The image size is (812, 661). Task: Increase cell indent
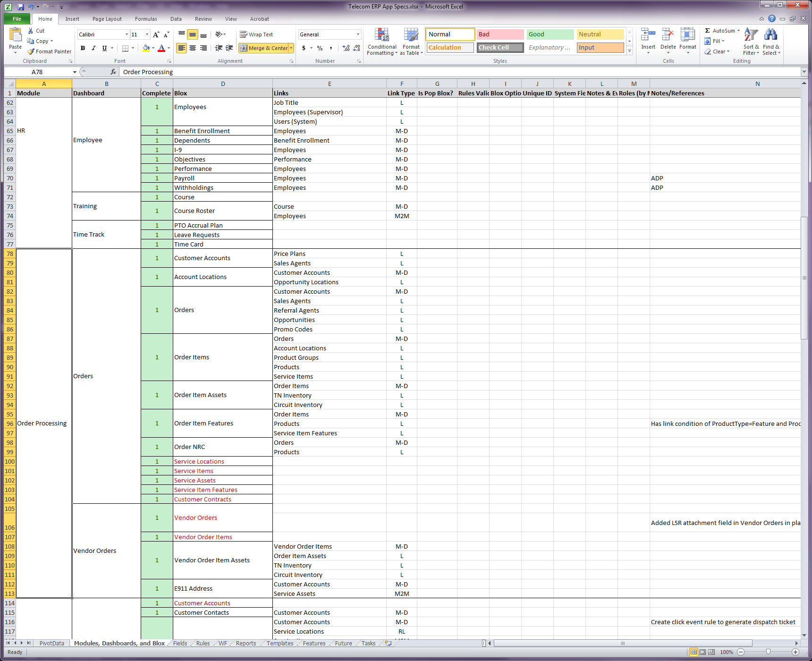229,48
